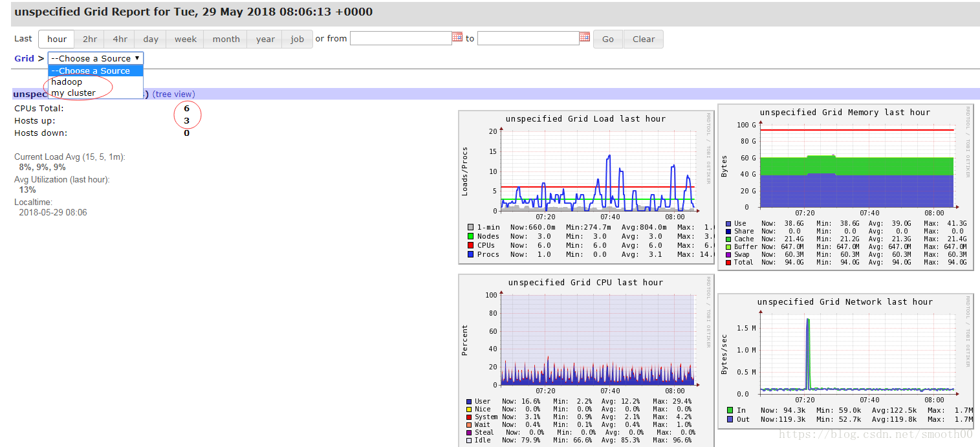Click the 'Hosts down:' label
Screen dimensions: 980x447
coord(41,133)
